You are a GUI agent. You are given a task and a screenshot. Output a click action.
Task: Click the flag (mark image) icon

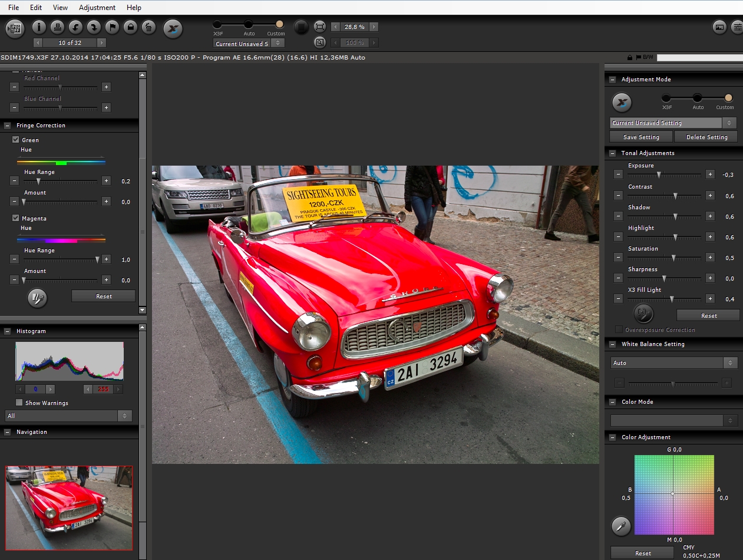pyautogui.click(x=112, y=27)
